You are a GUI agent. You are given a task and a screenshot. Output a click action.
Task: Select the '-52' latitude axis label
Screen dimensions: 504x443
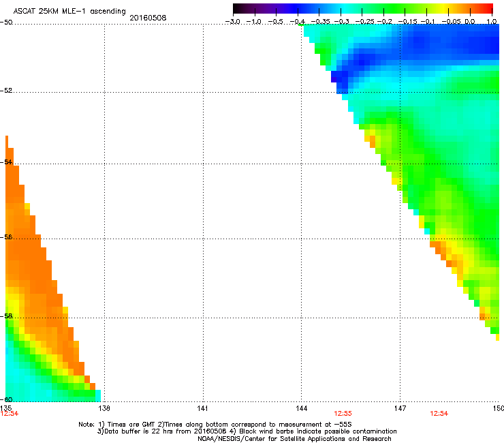pos(6,91)
